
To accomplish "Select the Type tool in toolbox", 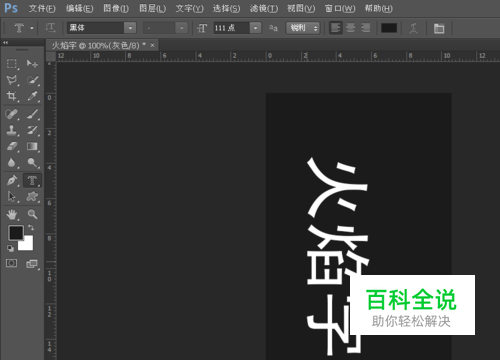I will [x=32, y=180].
